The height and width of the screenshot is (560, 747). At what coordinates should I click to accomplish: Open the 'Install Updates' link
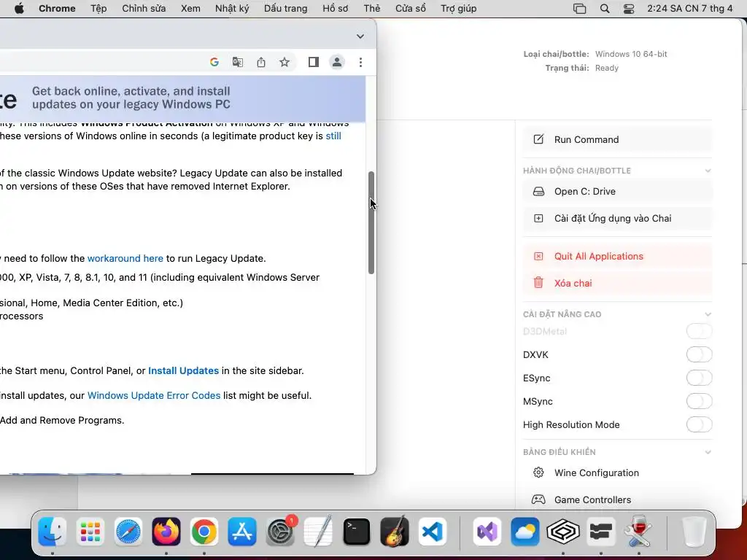[183, 370]
